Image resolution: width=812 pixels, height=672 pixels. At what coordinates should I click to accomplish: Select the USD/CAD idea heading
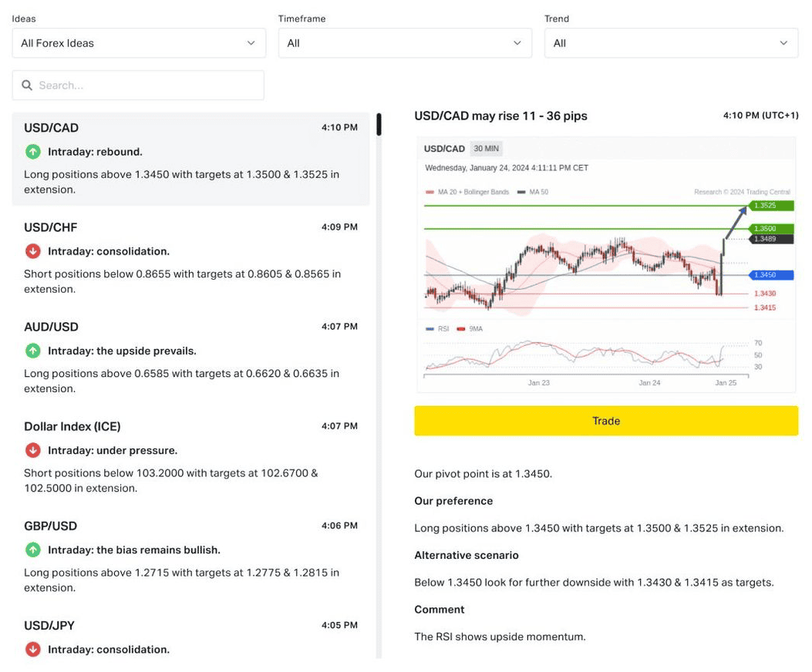coord(51,128)
